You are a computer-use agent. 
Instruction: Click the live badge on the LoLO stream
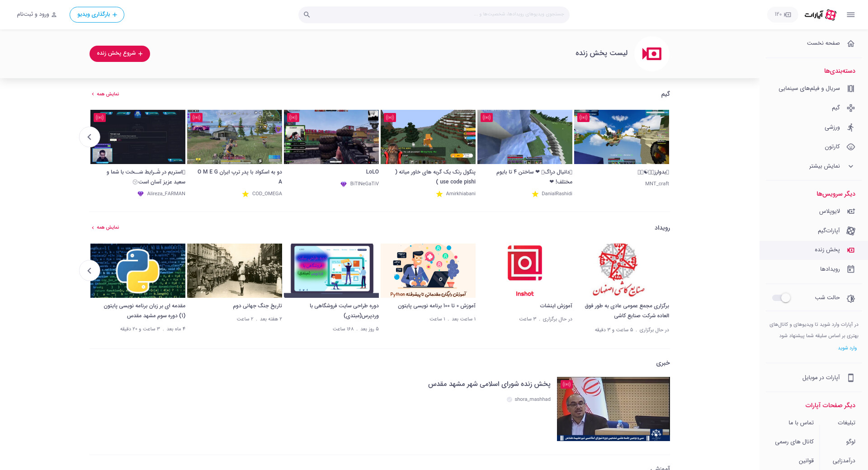pos(293,117)
